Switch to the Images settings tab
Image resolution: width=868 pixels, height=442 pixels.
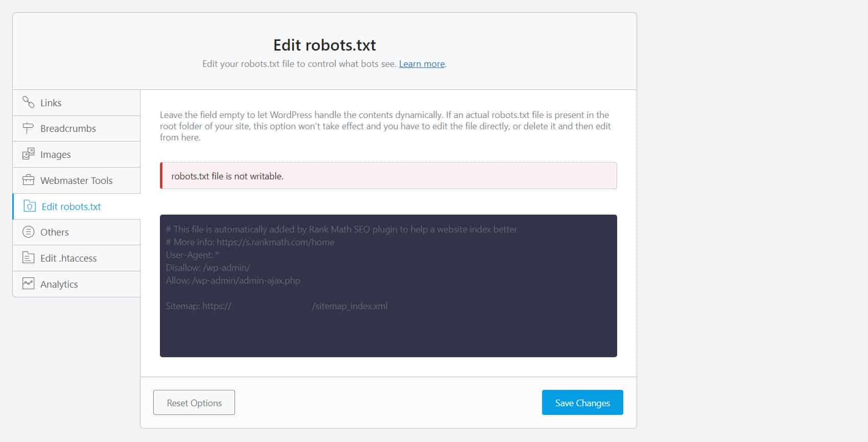coord(56,154)
